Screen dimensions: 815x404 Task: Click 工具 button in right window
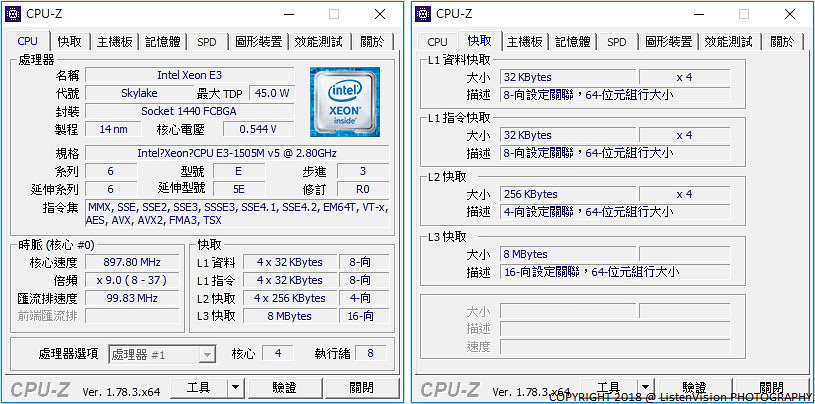click(609, 388)
